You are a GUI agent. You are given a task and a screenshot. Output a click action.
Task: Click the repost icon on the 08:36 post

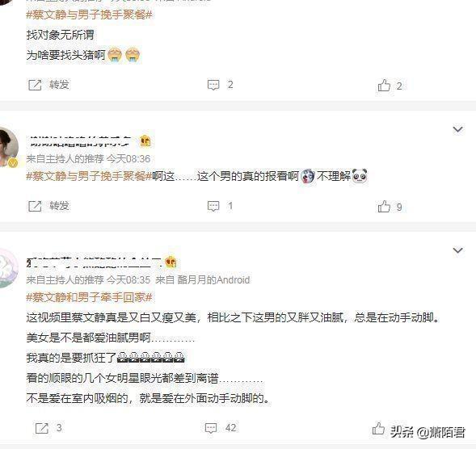click(35, 206)
